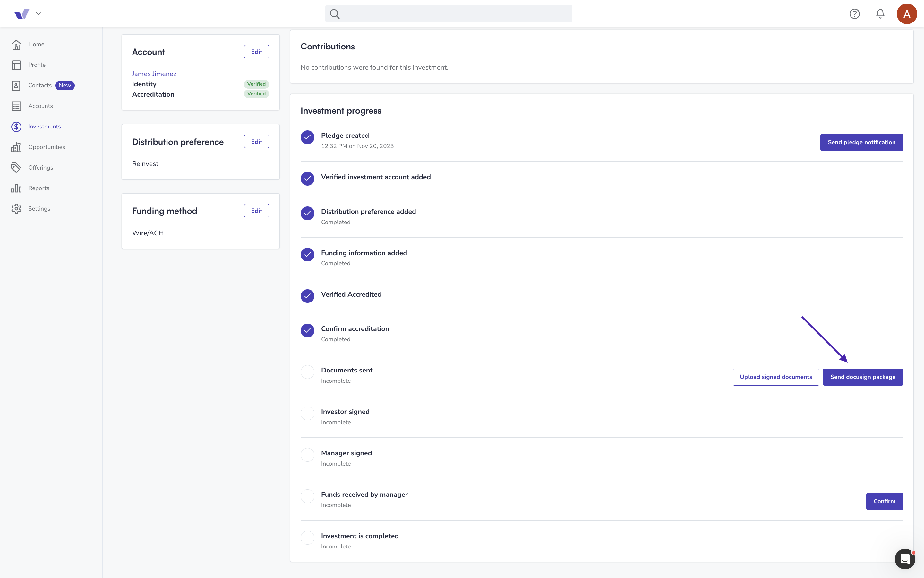This screenshot has width=924, height=578.
Task: Click the Funding information added checkmark
Action: [x=307, y=255]
